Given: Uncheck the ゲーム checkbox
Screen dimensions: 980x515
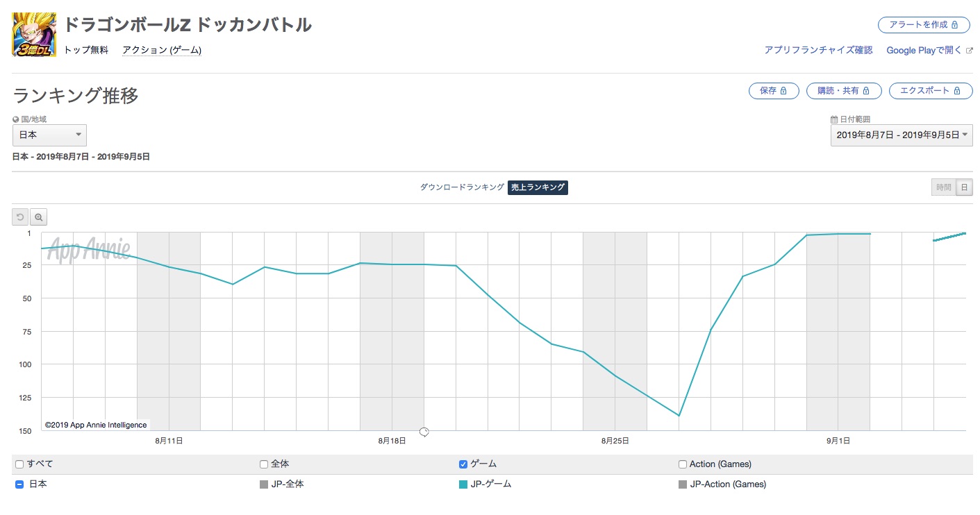Looking at the screenshot, I should point(463,464).
